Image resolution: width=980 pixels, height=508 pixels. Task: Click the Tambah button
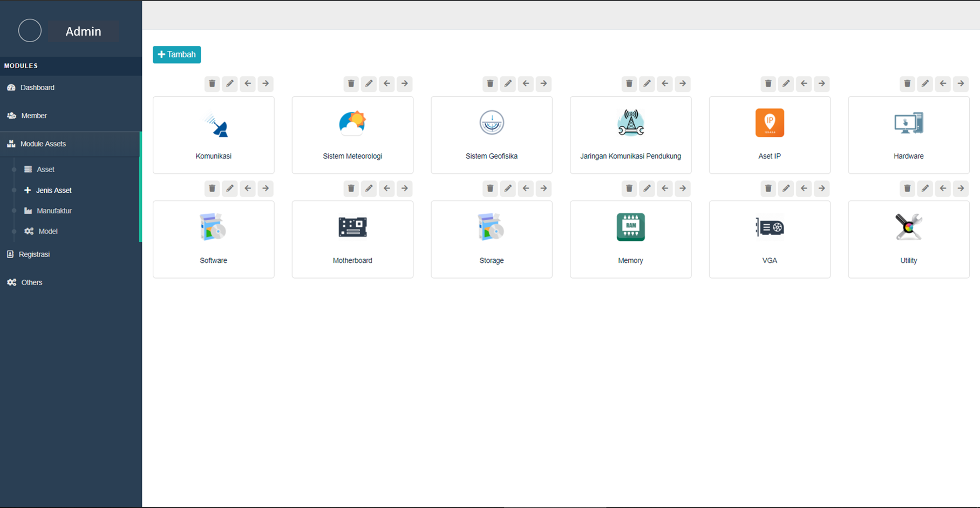click(176, 55)
